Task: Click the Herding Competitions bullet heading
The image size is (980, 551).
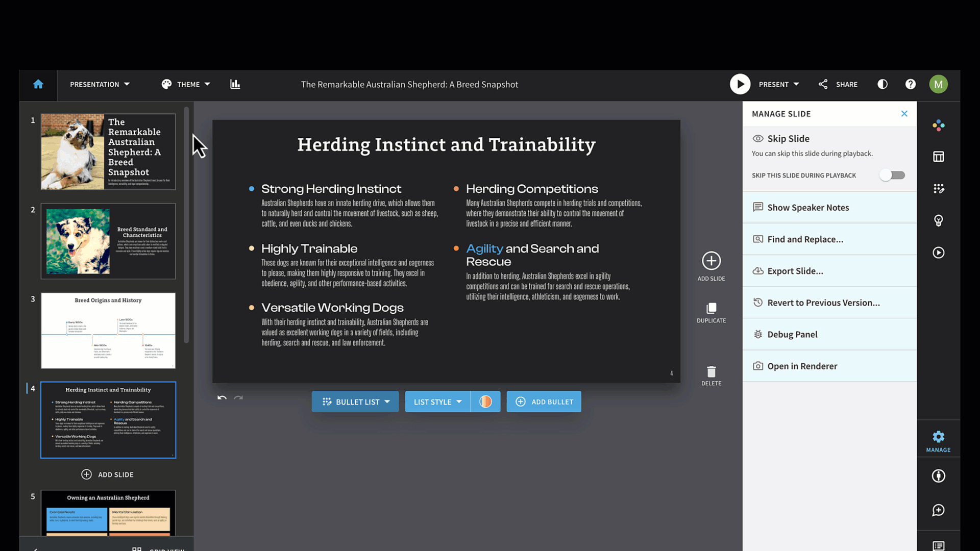Action: coord(532,189)
